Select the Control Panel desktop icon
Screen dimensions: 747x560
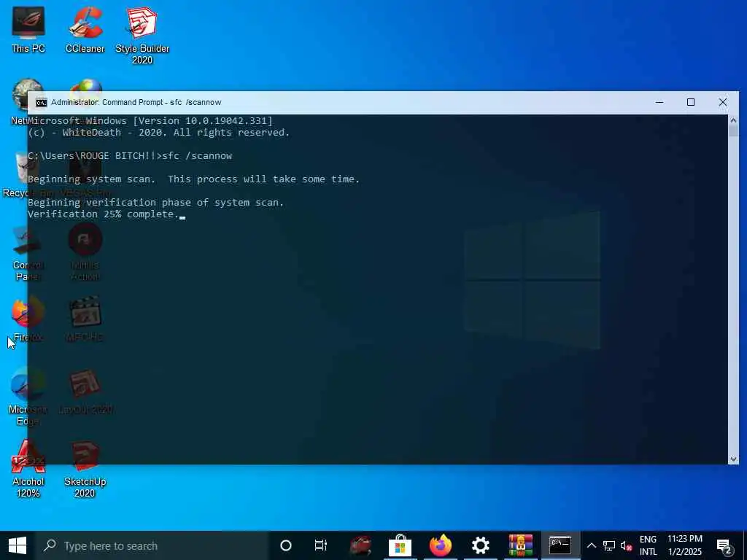click(x=28, y=252)
